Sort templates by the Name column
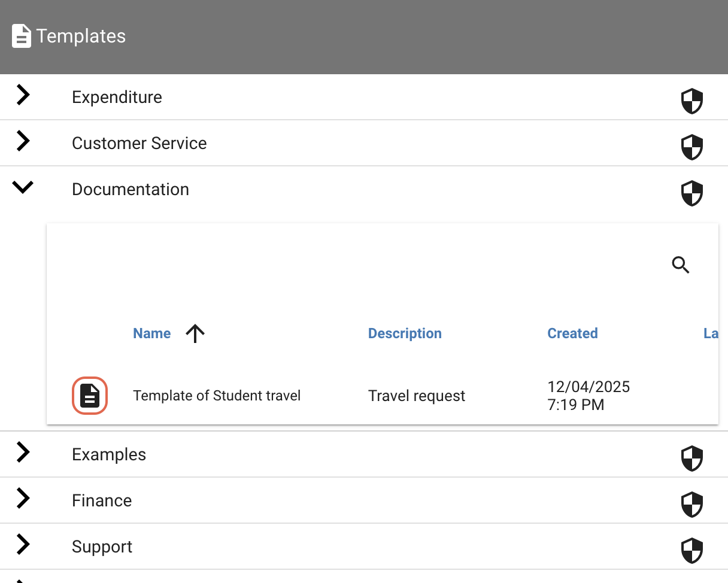The height and width of the screenshot is (583, 728). [x=151, y=333]
